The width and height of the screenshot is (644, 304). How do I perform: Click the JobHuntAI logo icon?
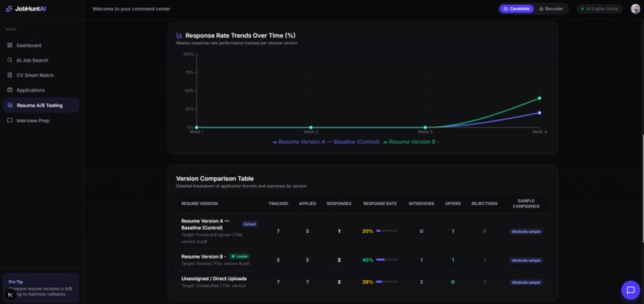click(9, 9)
